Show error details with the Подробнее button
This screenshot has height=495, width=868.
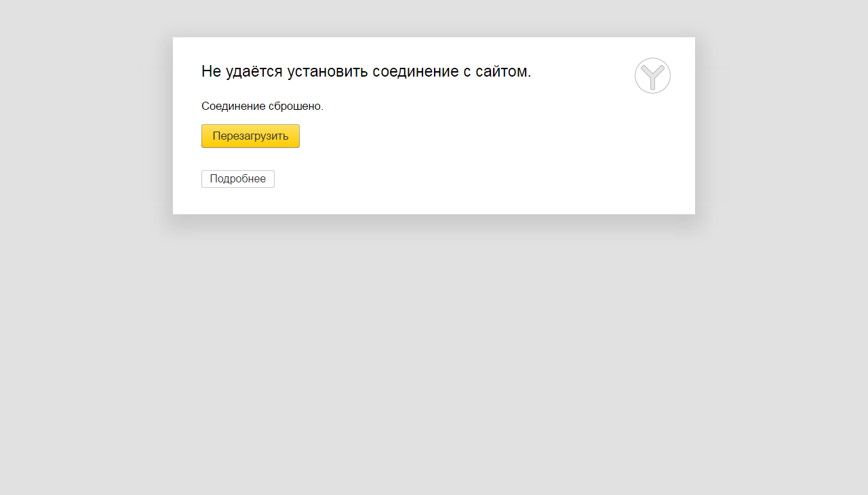click(238, 179)
